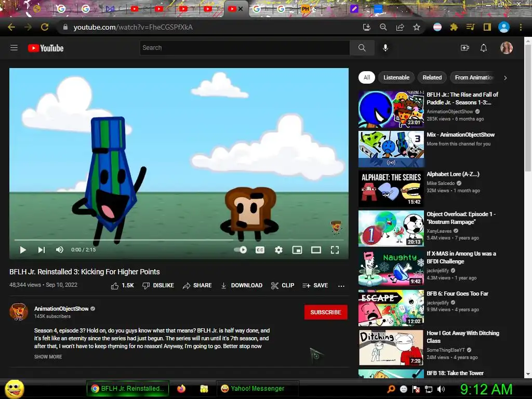Mute the video volume
The image size is (532, 399).
59,250
